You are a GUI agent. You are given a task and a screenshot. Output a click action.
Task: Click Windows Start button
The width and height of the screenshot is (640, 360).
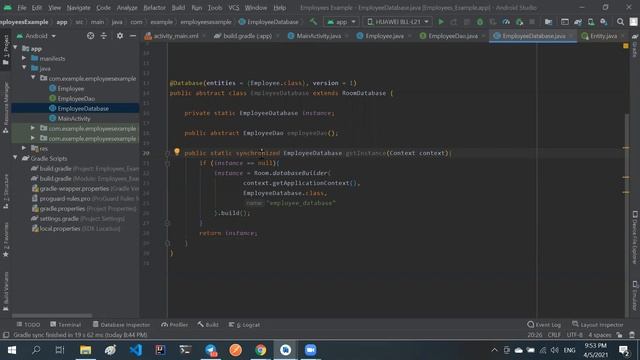tap(11, 350)
